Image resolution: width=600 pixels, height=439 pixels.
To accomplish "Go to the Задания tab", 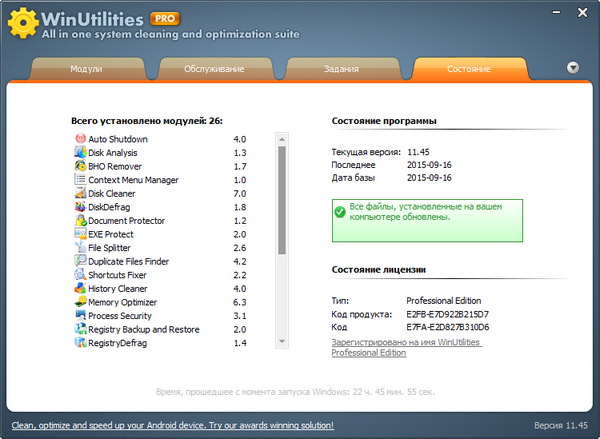I will tap(341, 69).
